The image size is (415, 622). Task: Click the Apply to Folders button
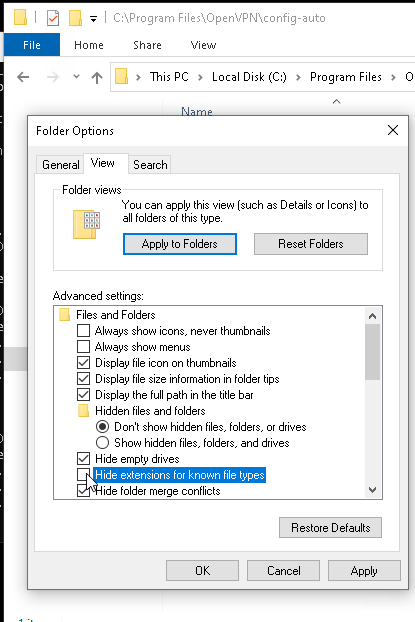180,244
